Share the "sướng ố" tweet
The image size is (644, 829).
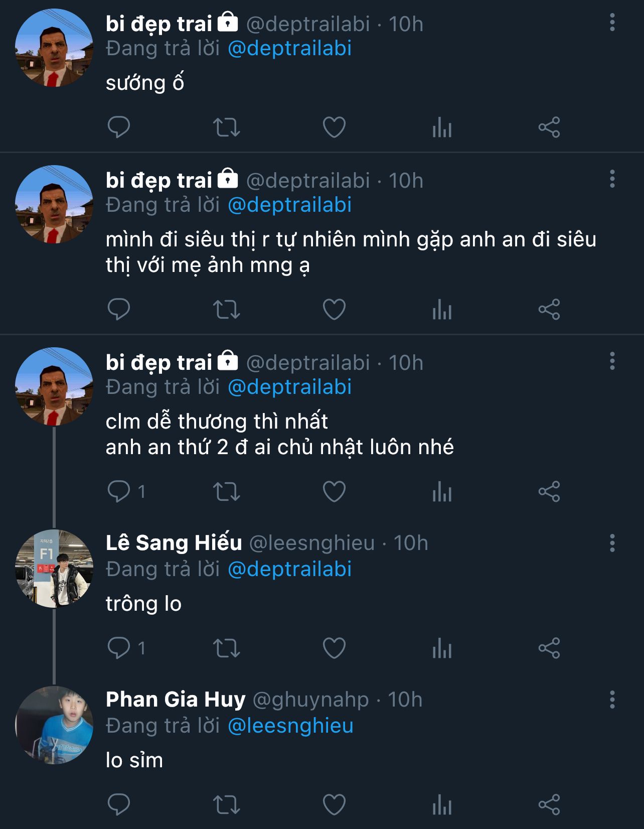coord(549,127)
